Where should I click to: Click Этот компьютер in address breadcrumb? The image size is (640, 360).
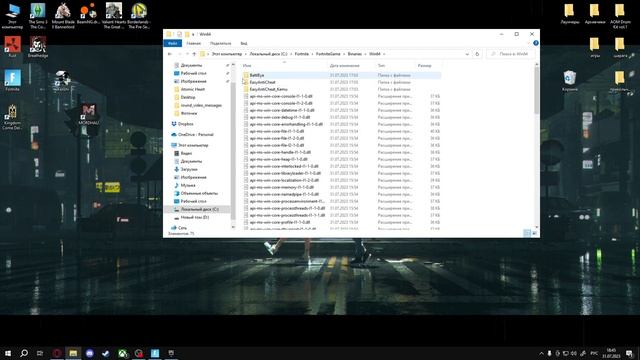click(x=227, y=54)
